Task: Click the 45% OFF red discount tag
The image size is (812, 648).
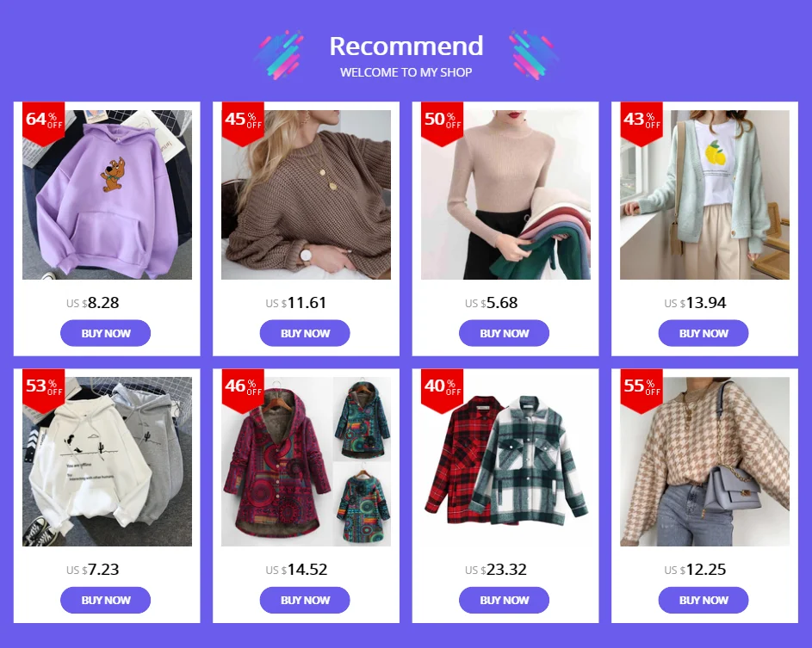Action: 243,123
